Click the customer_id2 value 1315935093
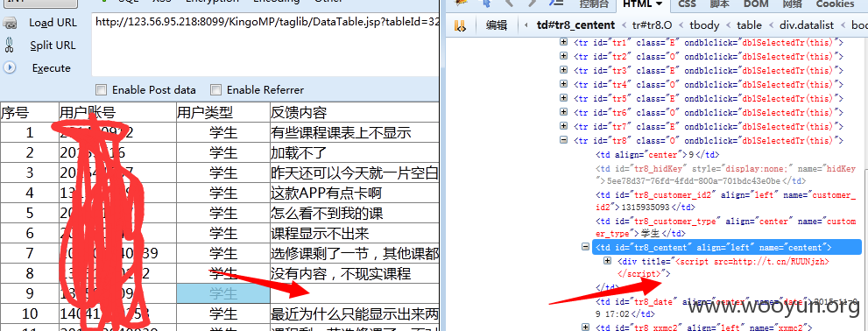 646,207
